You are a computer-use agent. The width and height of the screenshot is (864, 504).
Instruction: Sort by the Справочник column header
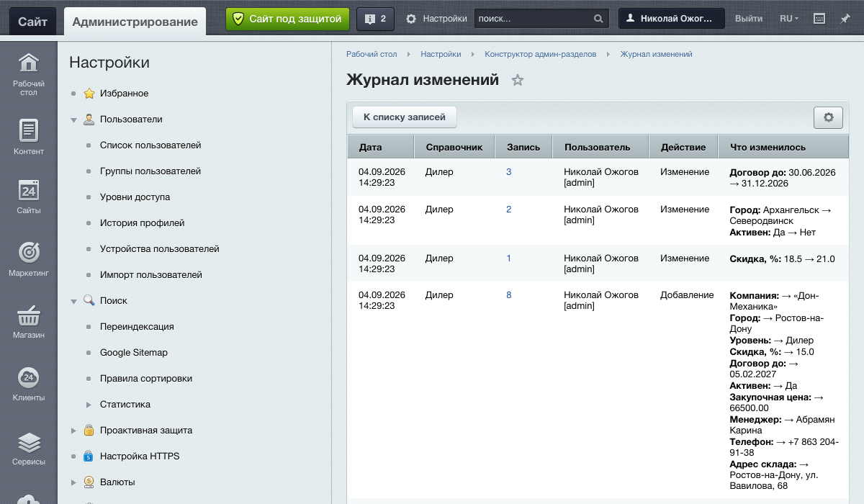454,147
